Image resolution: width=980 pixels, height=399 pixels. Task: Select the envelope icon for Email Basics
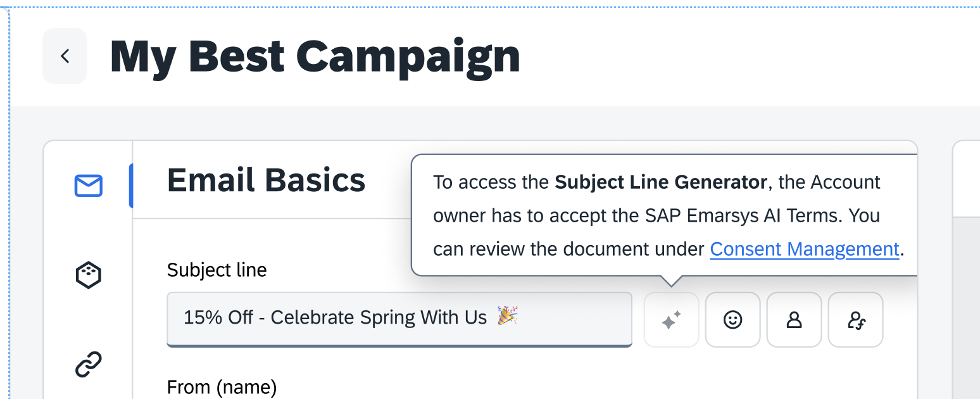coord(88,186)
